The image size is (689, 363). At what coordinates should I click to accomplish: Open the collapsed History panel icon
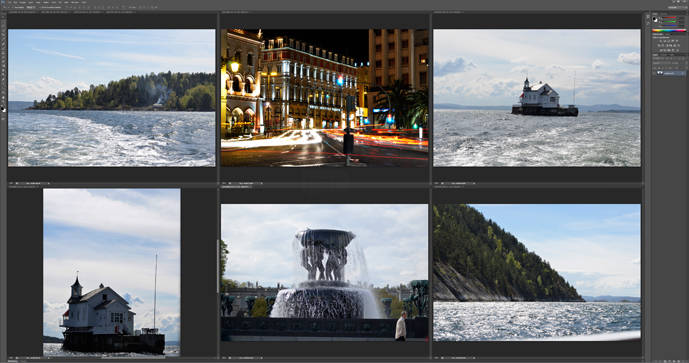click(x=648, y=17)
